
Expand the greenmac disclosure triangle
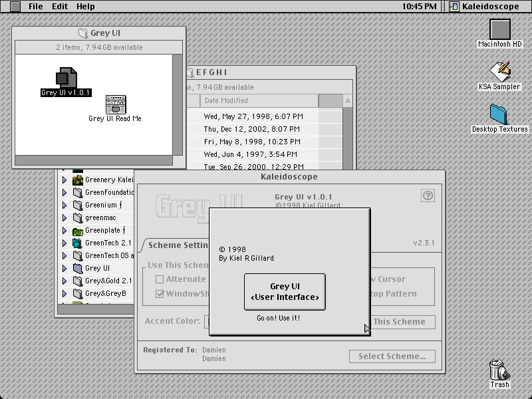(65, 218)
